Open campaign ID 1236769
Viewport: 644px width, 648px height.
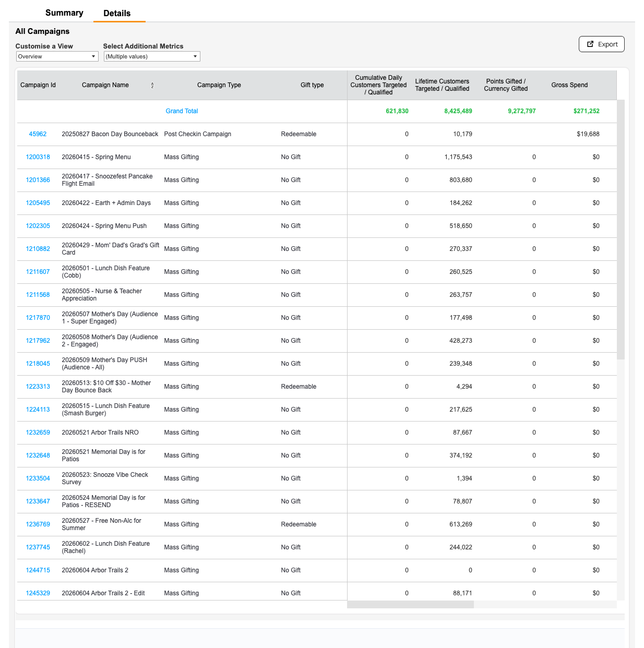[38, 524]
